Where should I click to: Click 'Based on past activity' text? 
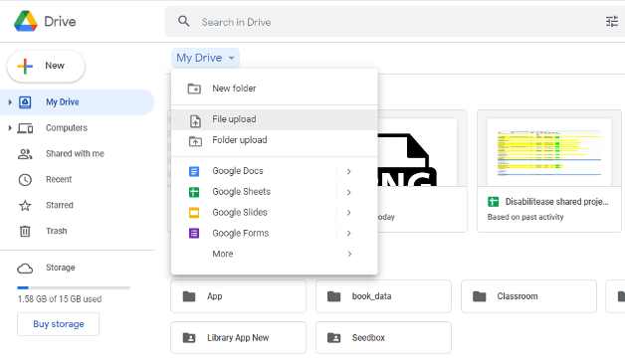point(525,217)
